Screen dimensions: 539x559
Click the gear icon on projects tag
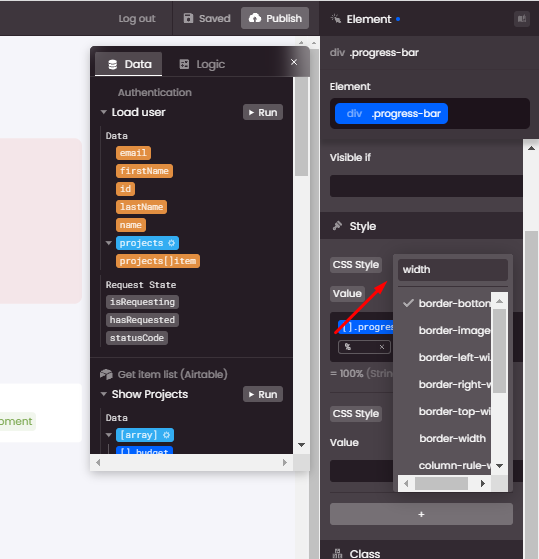click(x=171, y=243)
